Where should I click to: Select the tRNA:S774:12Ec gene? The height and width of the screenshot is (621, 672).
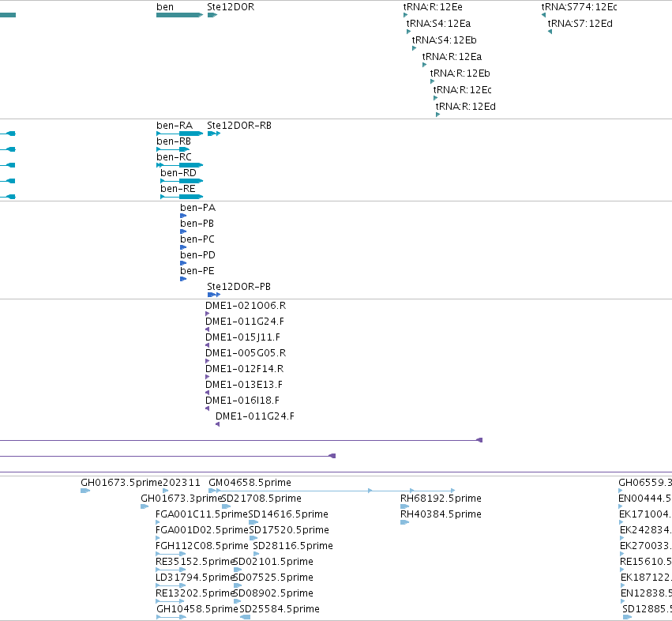[543, 15]
